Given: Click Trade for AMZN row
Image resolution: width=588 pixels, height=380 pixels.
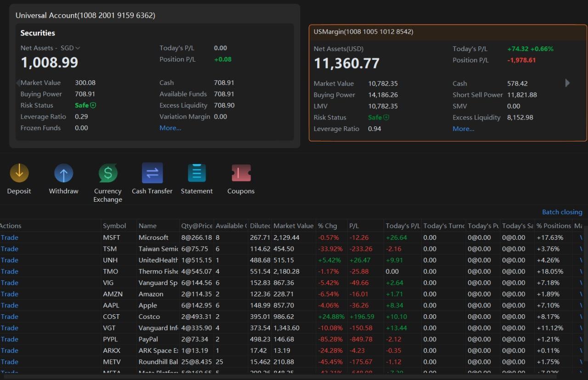Looking at the screenshot, I should pos(10,294).
